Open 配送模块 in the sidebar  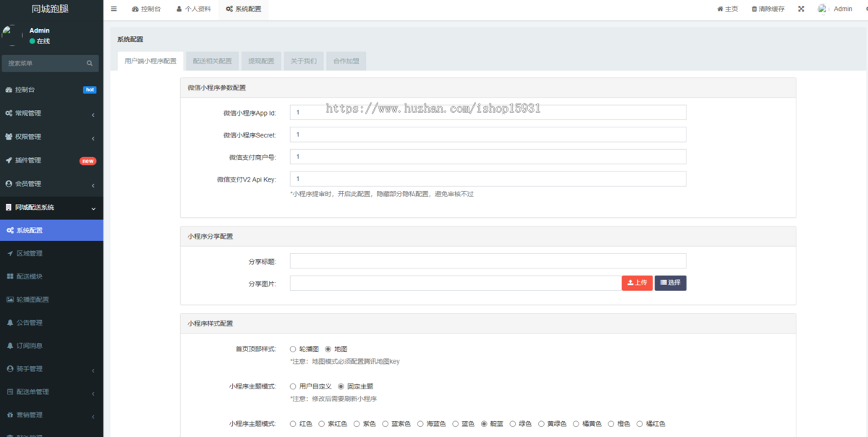[x=51, y=276]
